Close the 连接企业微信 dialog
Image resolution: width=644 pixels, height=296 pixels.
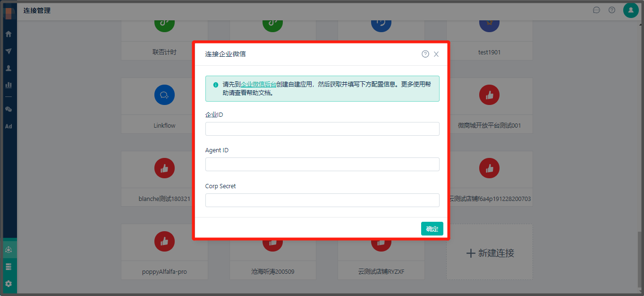pyautogui.click(x=436, y=54)
